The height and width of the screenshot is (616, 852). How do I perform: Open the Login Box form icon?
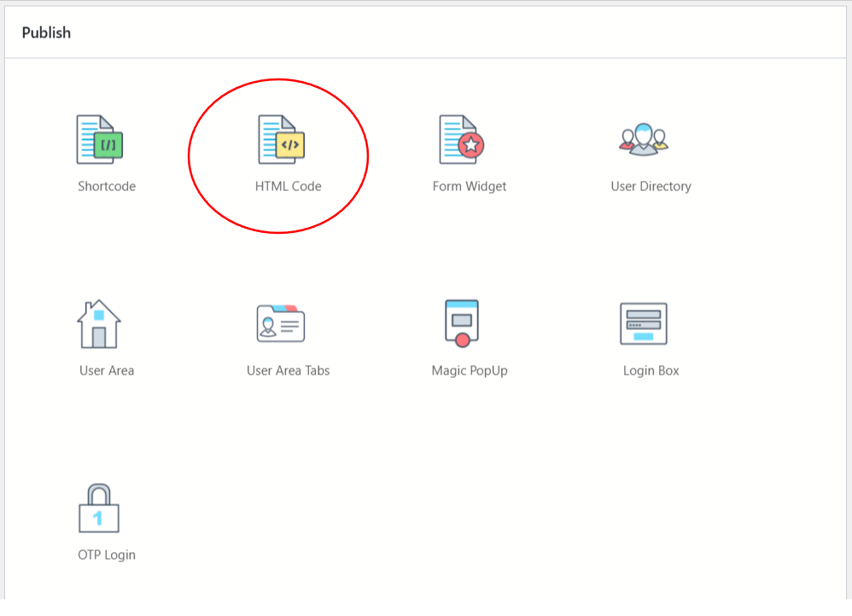(x=643, y=324)
